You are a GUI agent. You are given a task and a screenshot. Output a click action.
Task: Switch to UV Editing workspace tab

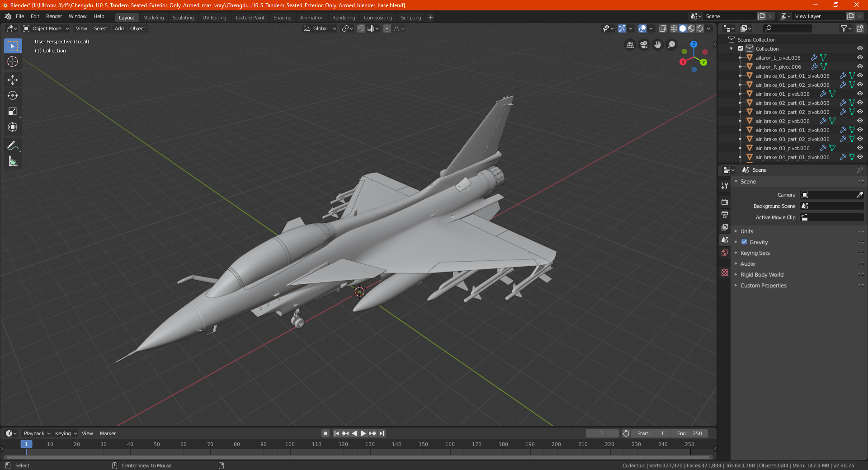pos(214,18)
